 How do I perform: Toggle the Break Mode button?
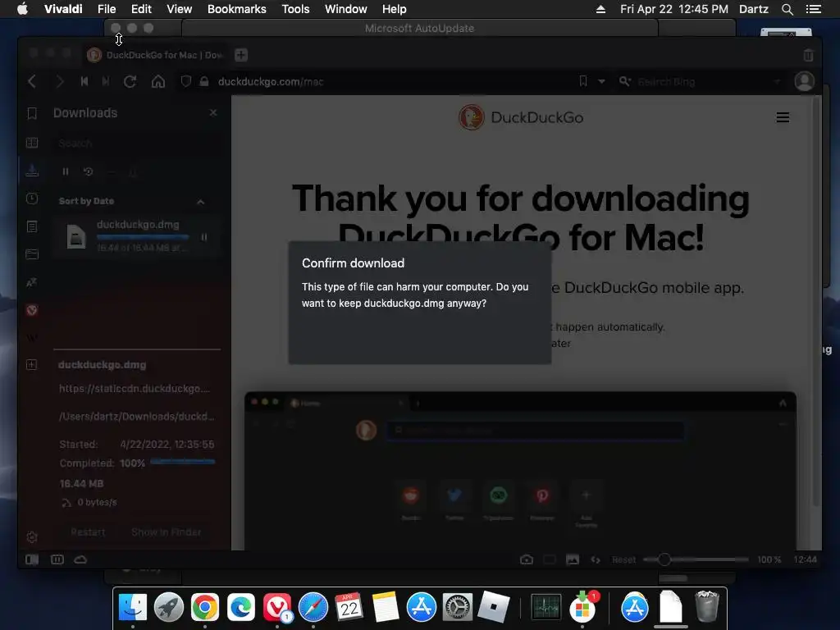coord(57,559)
